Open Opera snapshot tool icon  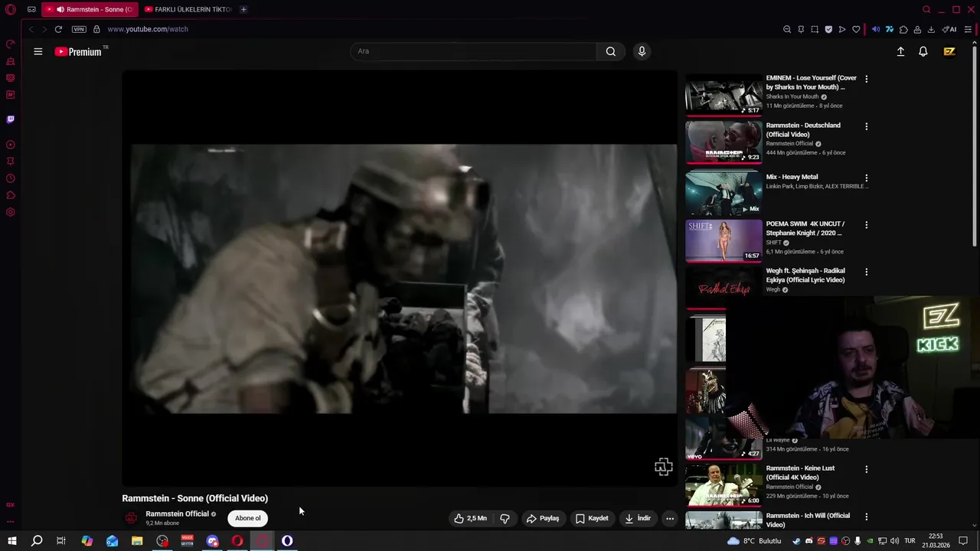point(815,29)
